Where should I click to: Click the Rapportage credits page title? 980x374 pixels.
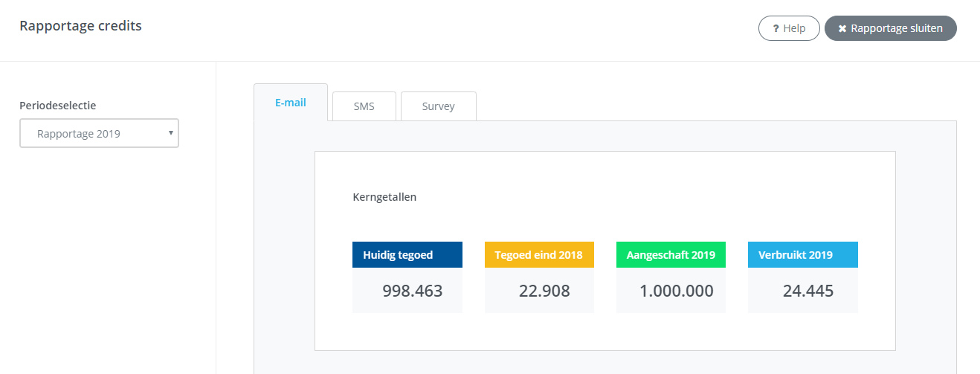pyautogui.click(x=80, y=26)
